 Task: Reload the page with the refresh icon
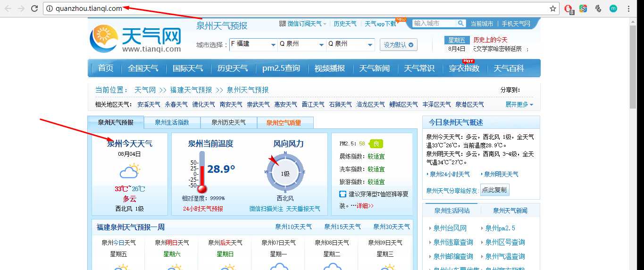(x=34, y=8)
